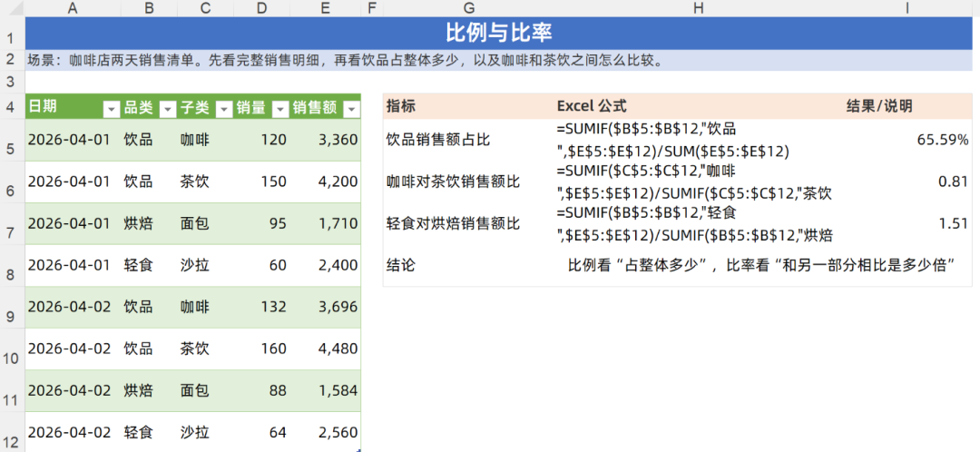Viewport: 980px width, 452px height.
Task: Click the result cell 1.51
Action: [x=906, y=223]
